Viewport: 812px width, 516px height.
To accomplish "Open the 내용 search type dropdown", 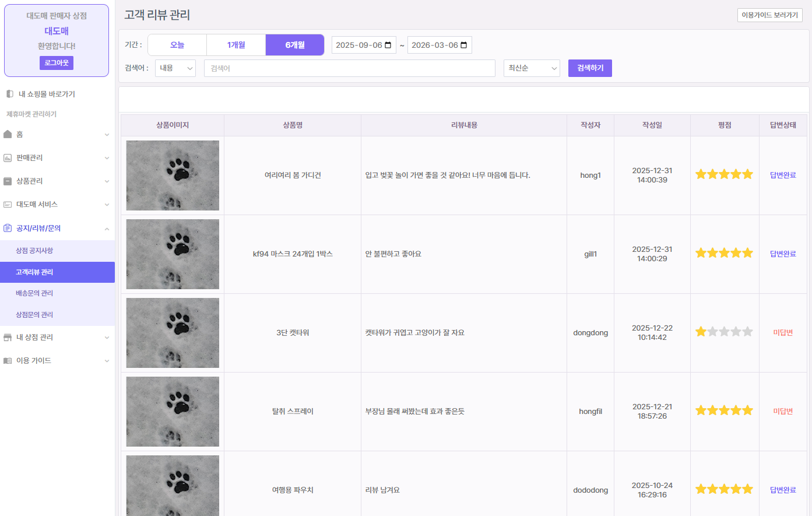I will pos(175,68).
